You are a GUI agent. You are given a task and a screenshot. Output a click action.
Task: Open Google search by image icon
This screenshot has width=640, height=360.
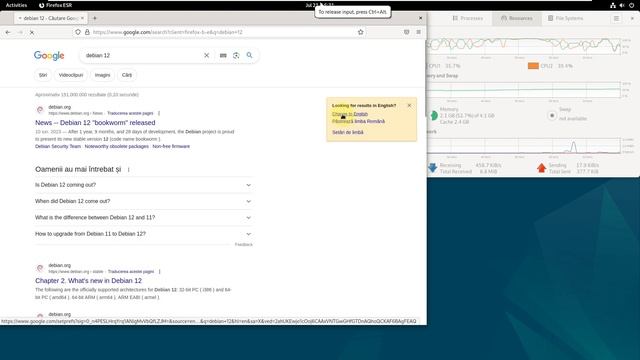pyautogui.click(x=236, y=56)
